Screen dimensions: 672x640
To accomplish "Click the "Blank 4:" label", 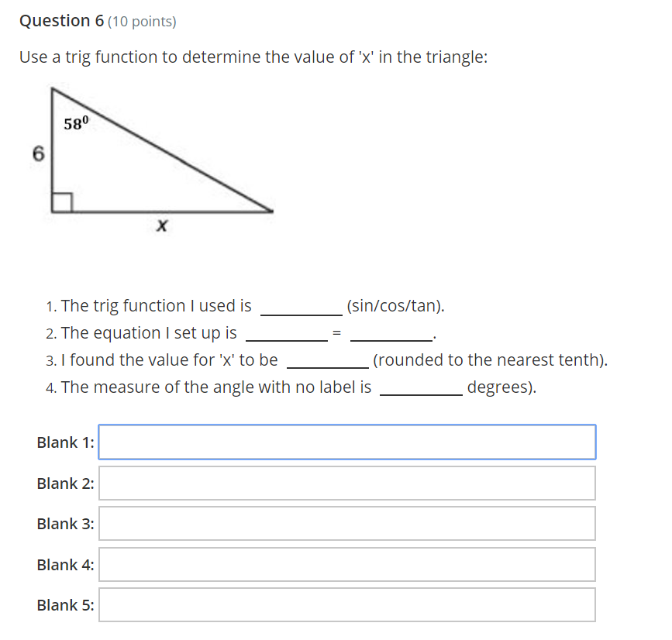I will pyautogui.click(x=65, y=565).
